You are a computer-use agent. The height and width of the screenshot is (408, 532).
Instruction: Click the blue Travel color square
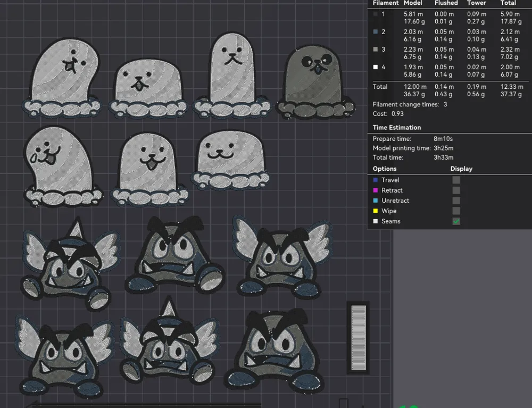[375, 180]
